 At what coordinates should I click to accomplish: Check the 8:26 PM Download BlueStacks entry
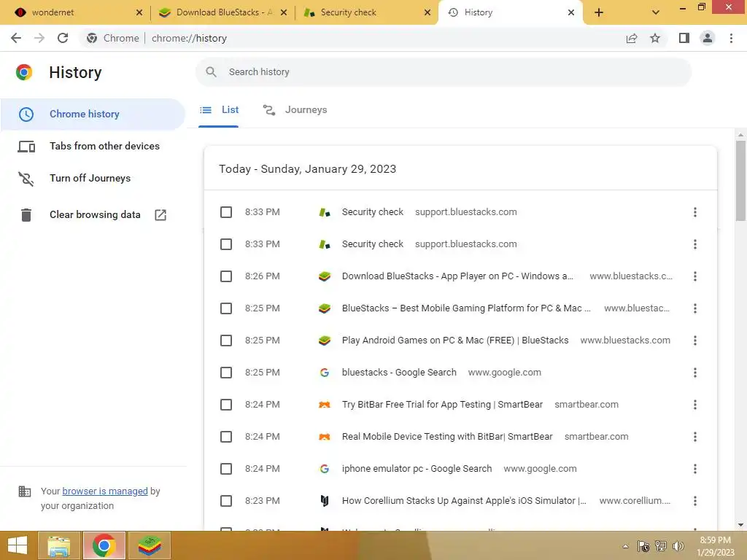coord(226,276)
